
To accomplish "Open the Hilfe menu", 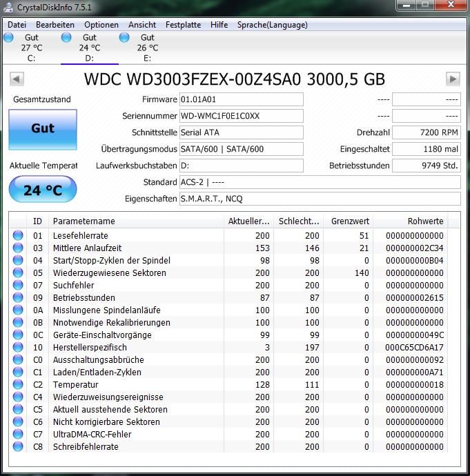I will click(219, 25).
